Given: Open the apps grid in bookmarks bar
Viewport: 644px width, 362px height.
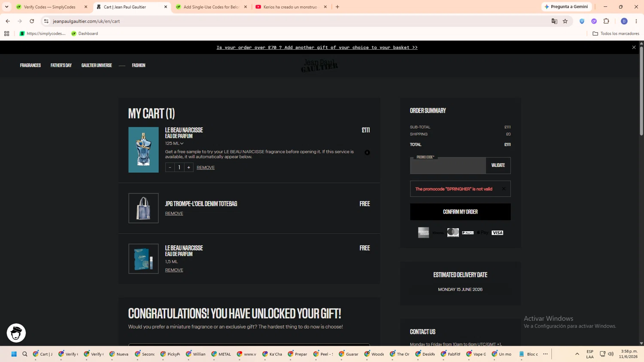Looking at the screenshot, I should (x=7, y=33).
